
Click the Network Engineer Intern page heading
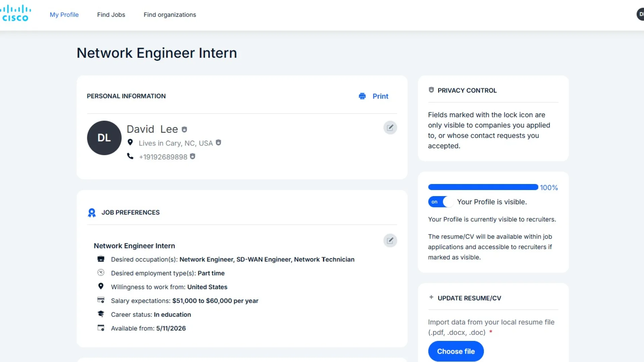[157, 53]
